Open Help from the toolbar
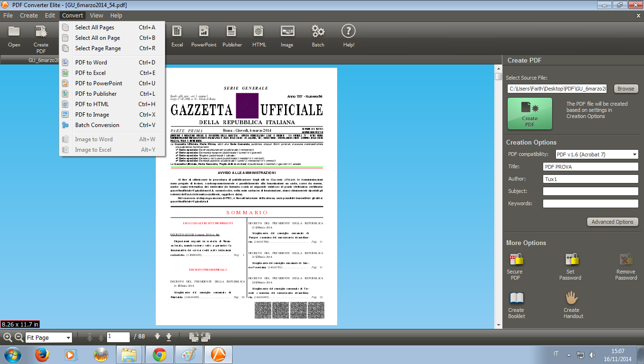This screenshot has width=644, height=364. point(349,36)
